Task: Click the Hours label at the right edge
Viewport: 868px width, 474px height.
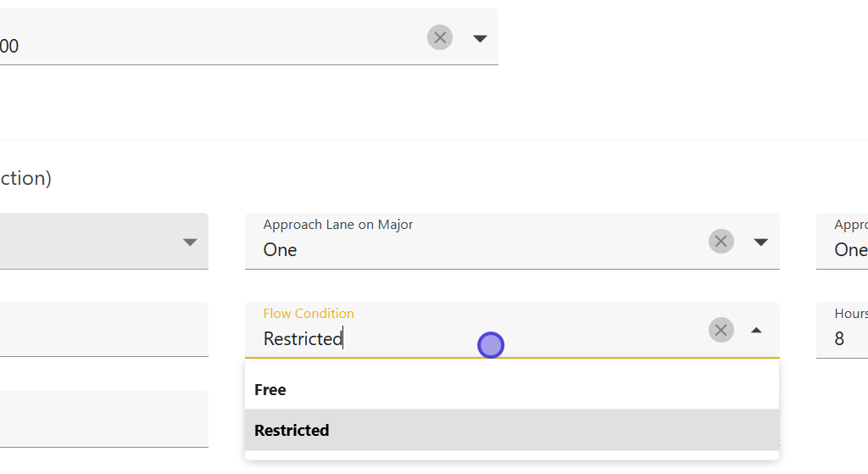Action: coord(851,314)
